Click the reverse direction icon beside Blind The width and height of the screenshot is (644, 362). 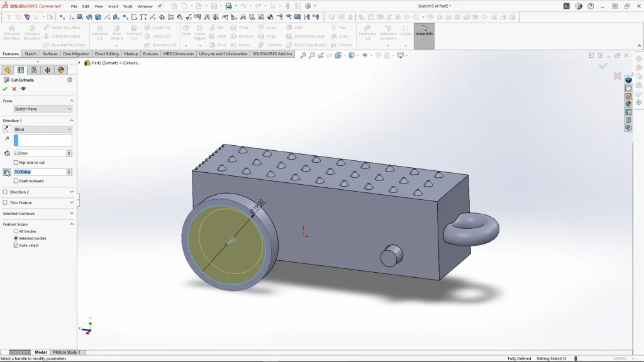[7, 129]
